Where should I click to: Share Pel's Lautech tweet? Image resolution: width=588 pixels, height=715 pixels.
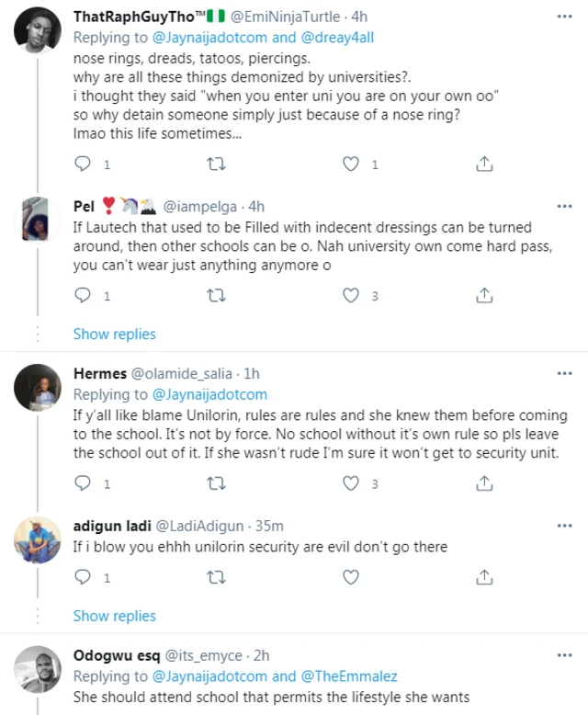click(483, 296)
